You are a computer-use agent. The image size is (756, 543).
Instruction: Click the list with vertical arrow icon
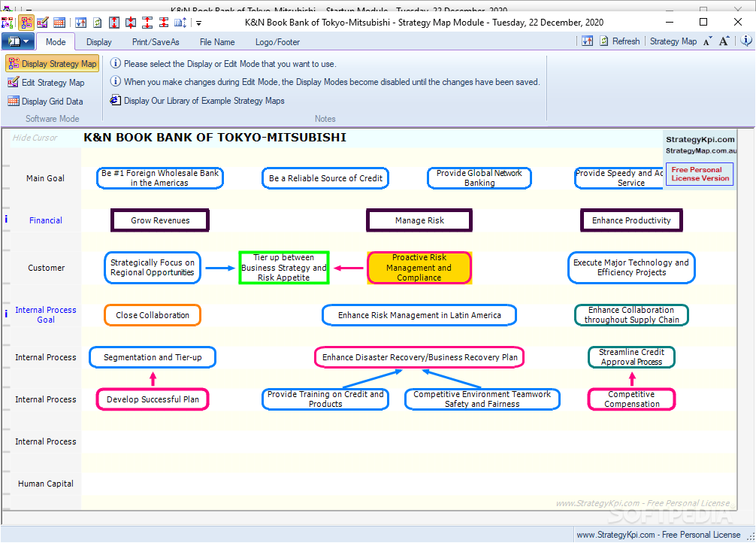tap(180, 23)
